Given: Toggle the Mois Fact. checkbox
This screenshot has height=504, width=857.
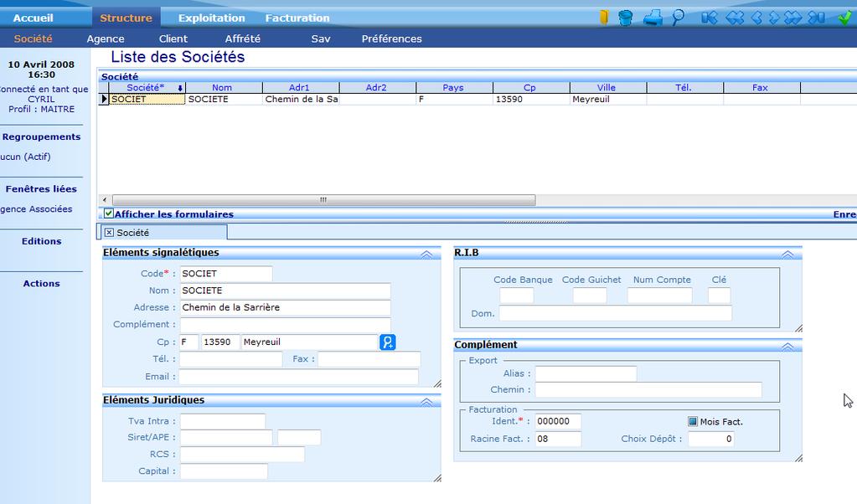Looking at the screenshot, I should tap(693, 422).
